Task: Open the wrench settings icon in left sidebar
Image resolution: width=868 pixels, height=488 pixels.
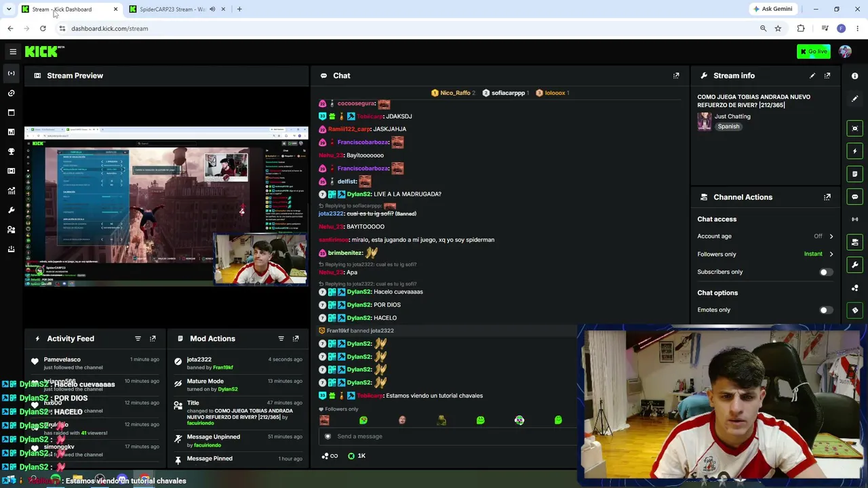Action: 11,210
